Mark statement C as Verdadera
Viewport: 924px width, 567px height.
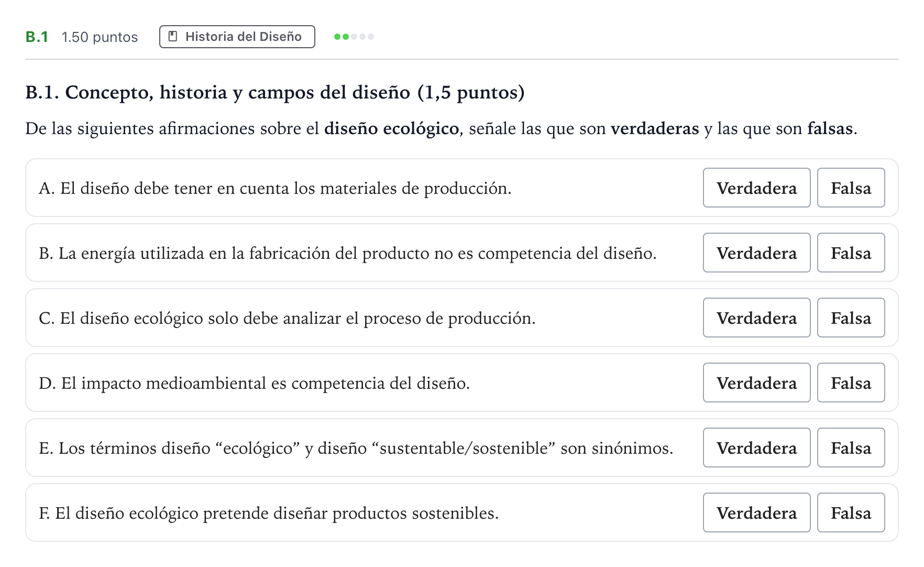click(756, 318)
